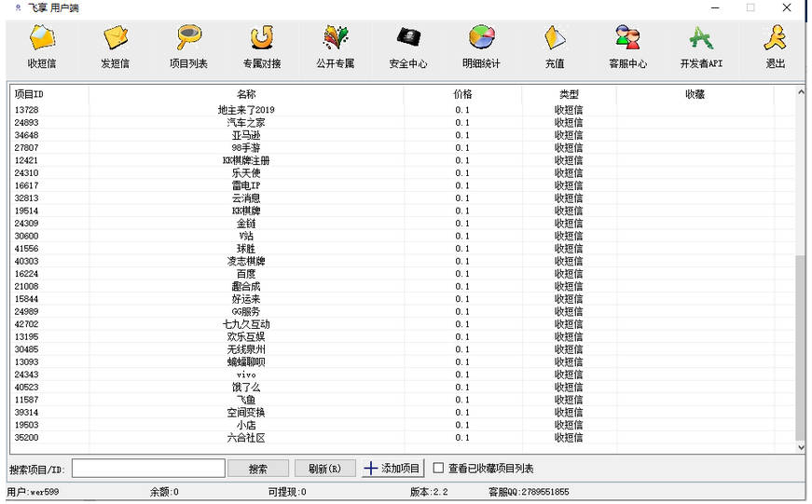Select row 空间变换
Image resolution: width=812 pixels, height=504 pixels.
coord(403,412)
